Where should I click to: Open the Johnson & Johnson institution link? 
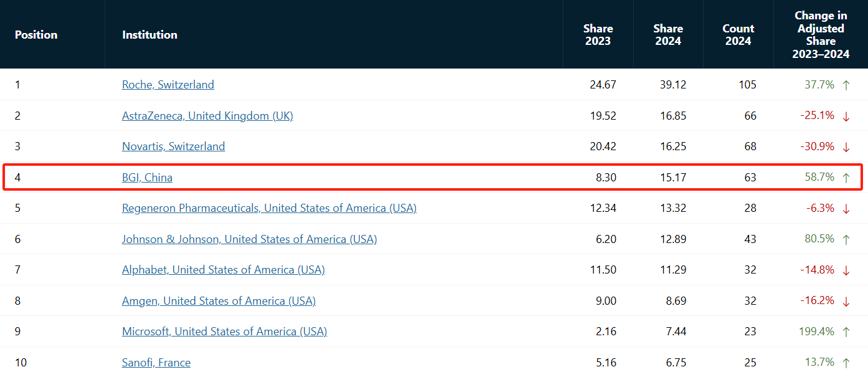[x=250, y=239]
